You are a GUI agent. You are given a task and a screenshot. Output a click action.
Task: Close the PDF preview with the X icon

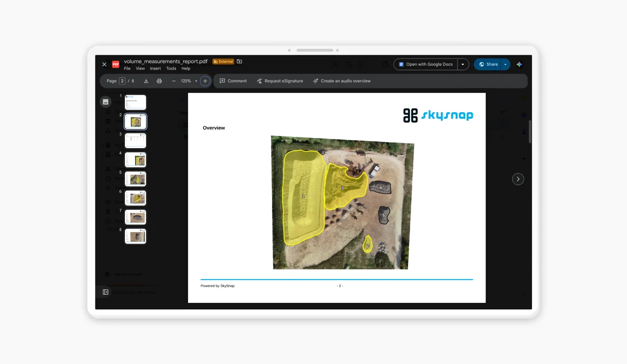pos(104,64)
